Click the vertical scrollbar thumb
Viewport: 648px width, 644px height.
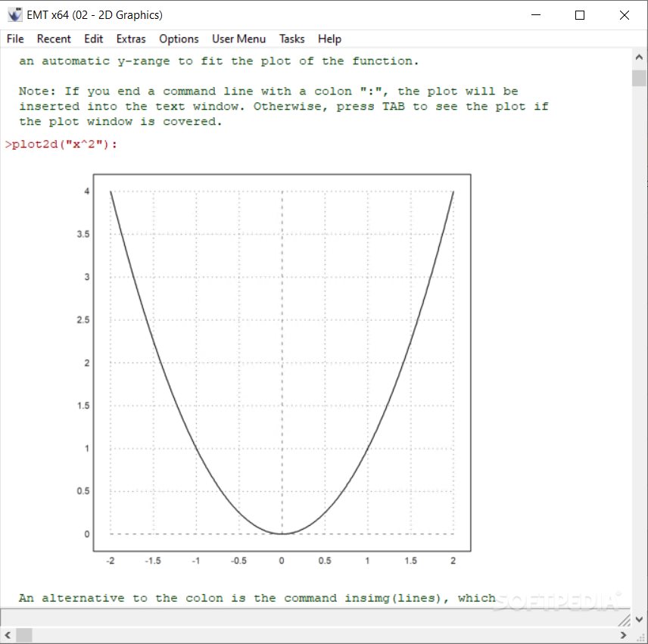(x=639, y=78)
